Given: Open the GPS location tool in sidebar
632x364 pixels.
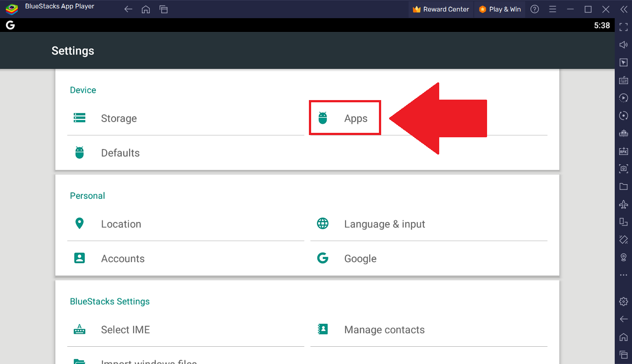Looking at the screenshot, I should coord(623,257).
